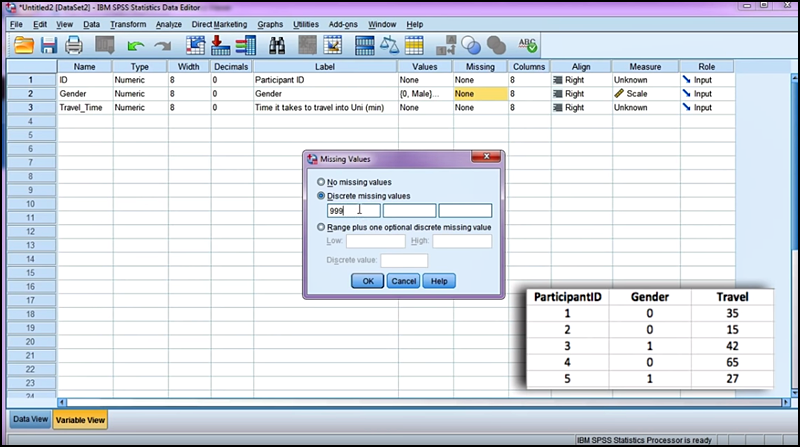This screenshot has height=447, width=800.
Task: Click the 'Time it takes to travel into Uni' label
Action: pyautogui.click(x=319, y=107)
